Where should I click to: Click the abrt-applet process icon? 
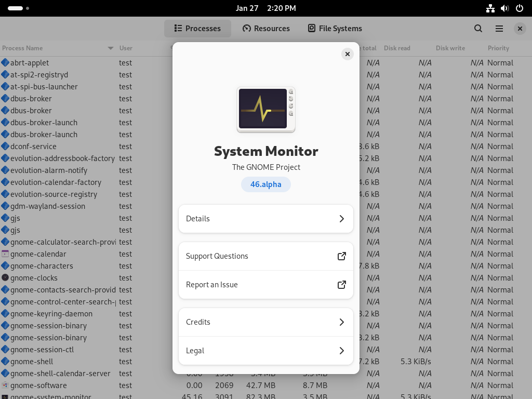pyautogui.click(x=5, y=62)
